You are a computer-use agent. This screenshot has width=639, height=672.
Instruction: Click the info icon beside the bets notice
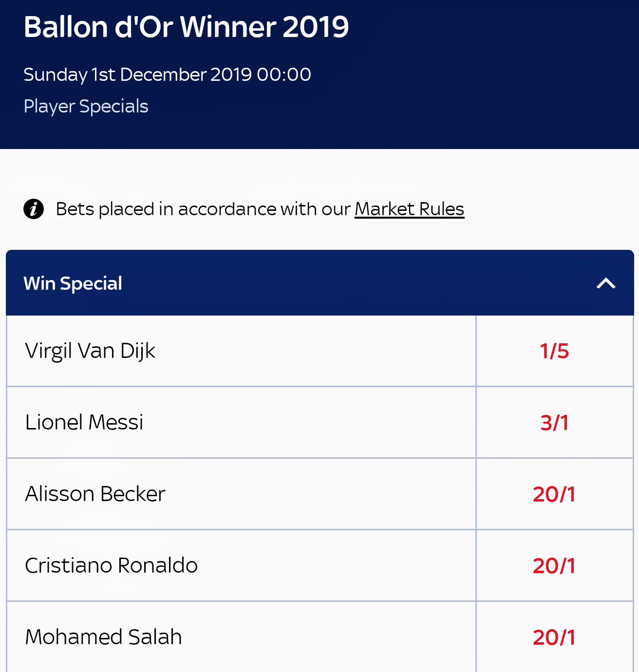(34, 209)
